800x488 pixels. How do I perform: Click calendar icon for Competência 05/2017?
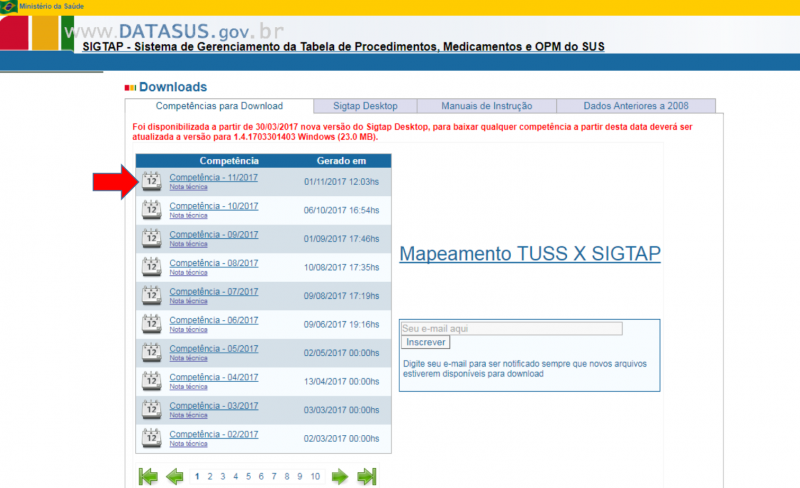[x=152, y=353]
